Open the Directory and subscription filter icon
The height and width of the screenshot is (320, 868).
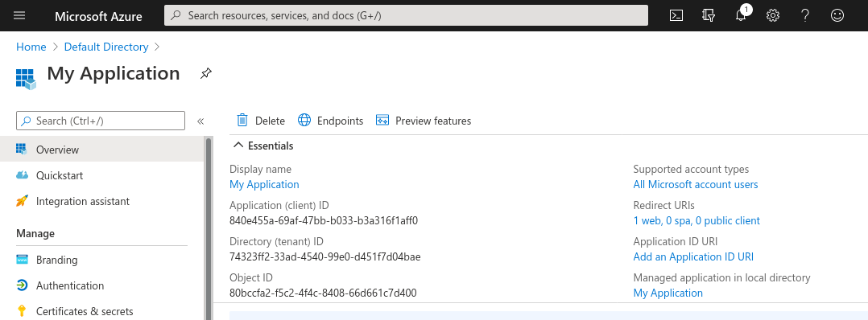(709, 15)
